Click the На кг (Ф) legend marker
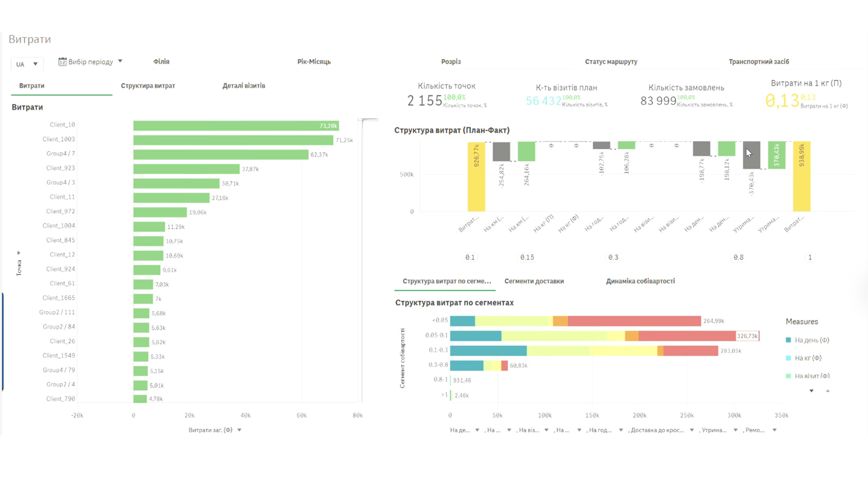Screen dimensions: 868x477 click(x=789, y=358)
